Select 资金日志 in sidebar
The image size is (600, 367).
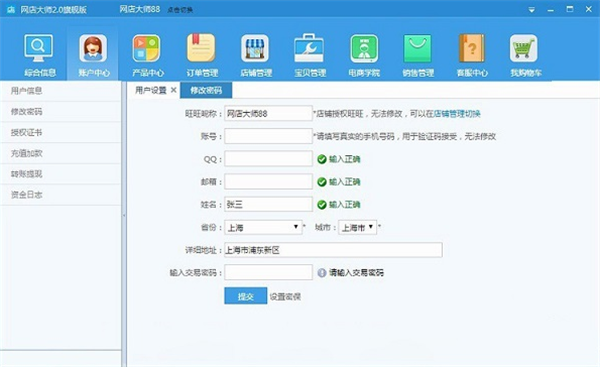[61, 194]
